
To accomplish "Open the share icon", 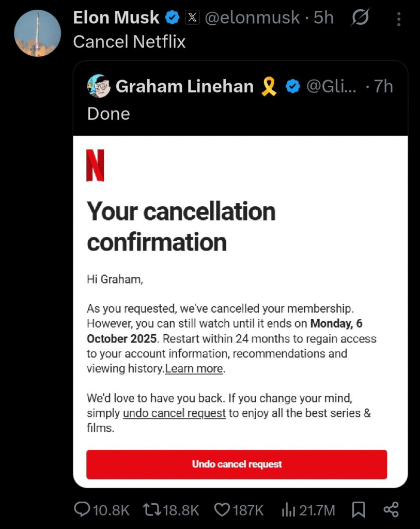I will (391, 510).
